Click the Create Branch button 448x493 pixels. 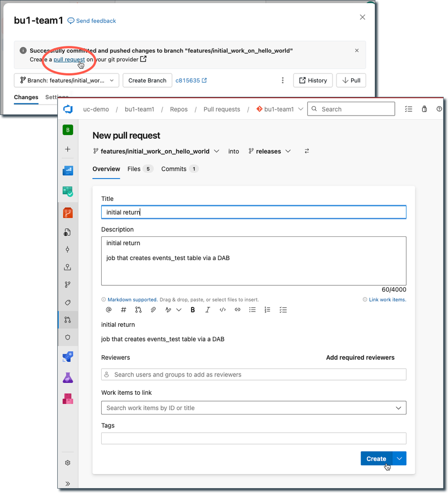point(147,80)
